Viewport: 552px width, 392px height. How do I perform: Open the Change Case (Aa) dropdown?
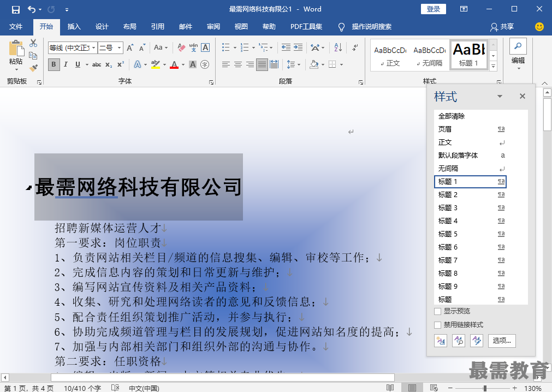tap(161, 47)
